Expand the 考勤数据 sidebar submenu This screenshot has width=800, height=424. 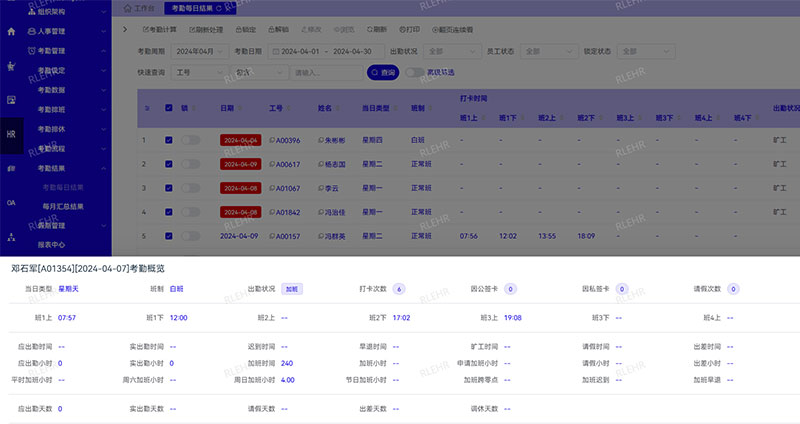click(x=71, y=90)
